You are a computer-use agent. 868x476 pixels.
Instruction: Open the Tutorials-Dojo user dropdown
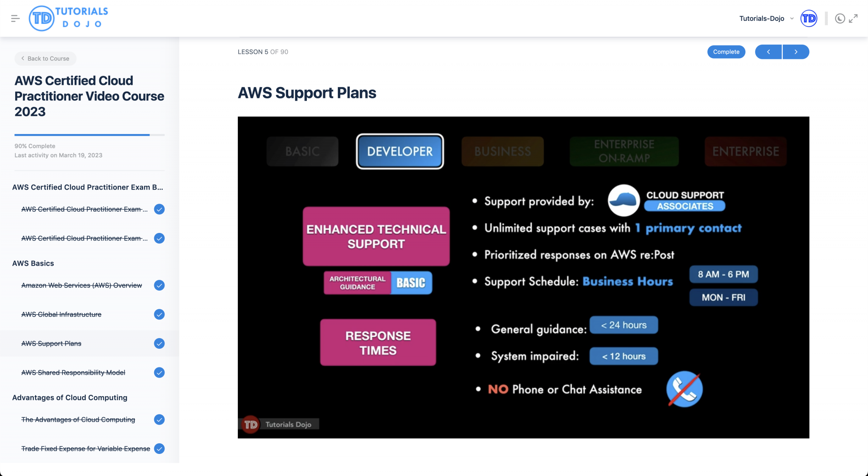tap(766, 18)
